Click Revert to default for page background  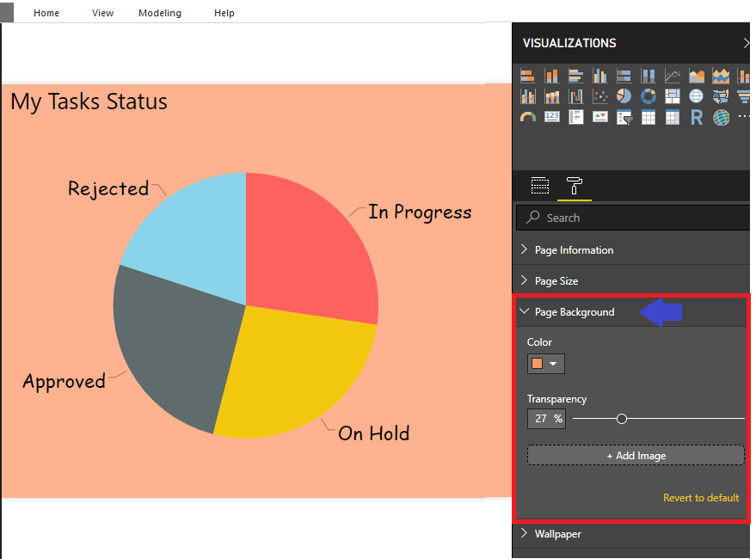point(701,497)
